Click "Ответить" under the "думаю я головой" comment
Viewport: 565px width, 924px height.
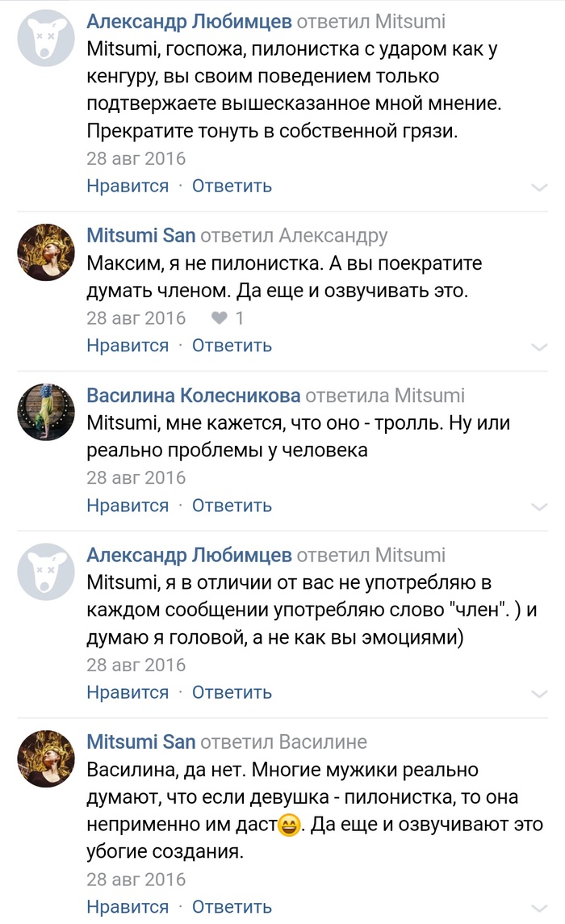pos(232,692)
